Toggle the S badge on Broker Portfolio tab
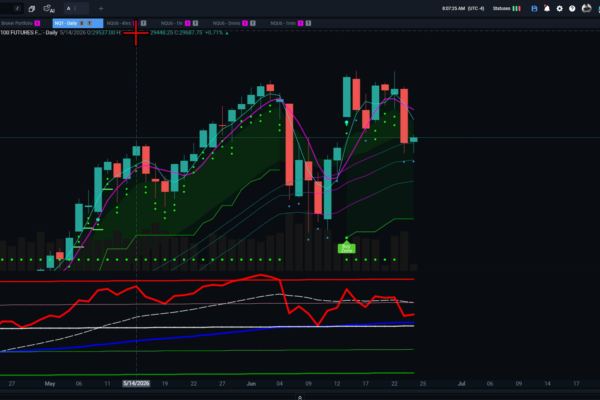Image resolution: width=600 pixels, height=400 pixels. 37,23
